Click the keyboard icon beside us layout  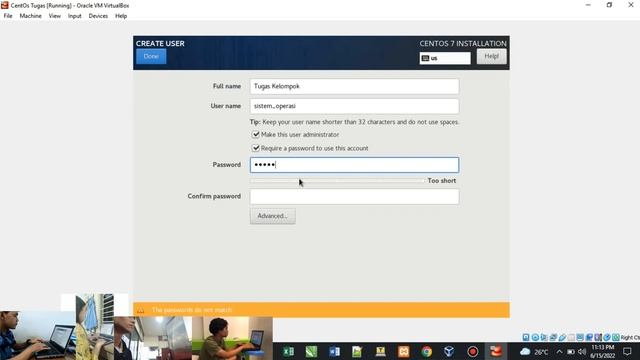tap(425, 58)
